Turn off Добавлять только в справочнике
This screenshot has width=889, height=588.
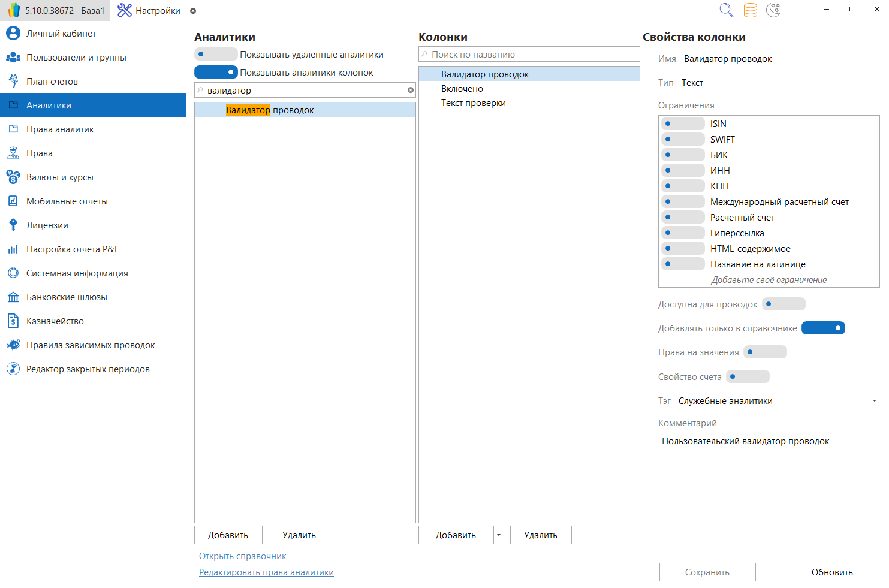(823, 328)
